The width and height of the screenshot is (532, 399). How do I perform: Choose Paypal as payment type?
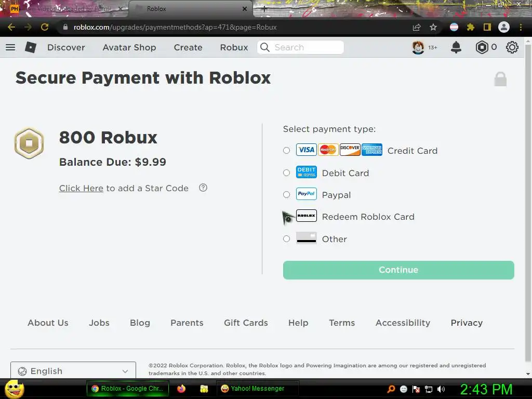286,194
